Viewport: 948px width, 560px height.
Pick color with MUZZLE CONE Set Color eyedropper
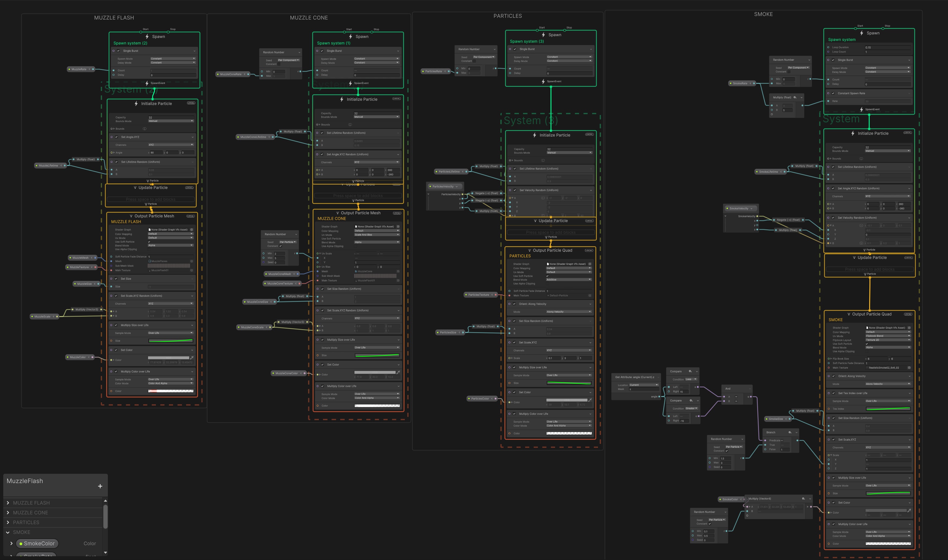click(398, 372)
